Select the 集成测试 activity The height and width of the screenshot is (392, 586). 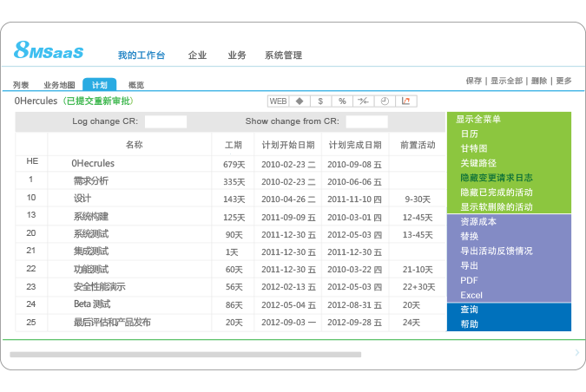pos(91,252)
